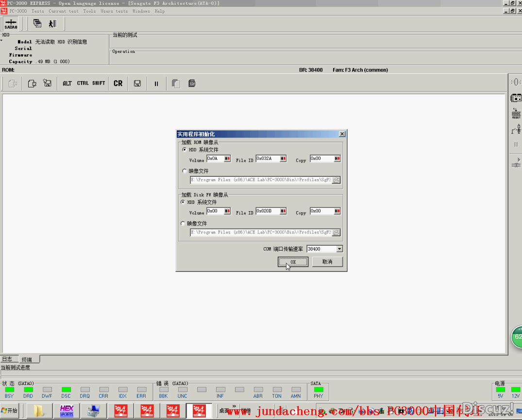Click the CR terminal toolbar button
Image resolution: width=522 pixels, height=420 pixels.
[x=118, y=84]
